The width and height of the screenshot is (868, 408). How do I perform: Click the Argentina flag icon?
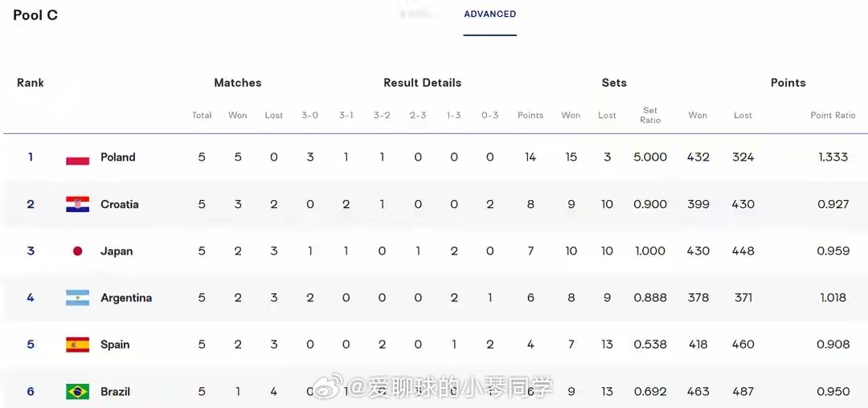point(77,298)
